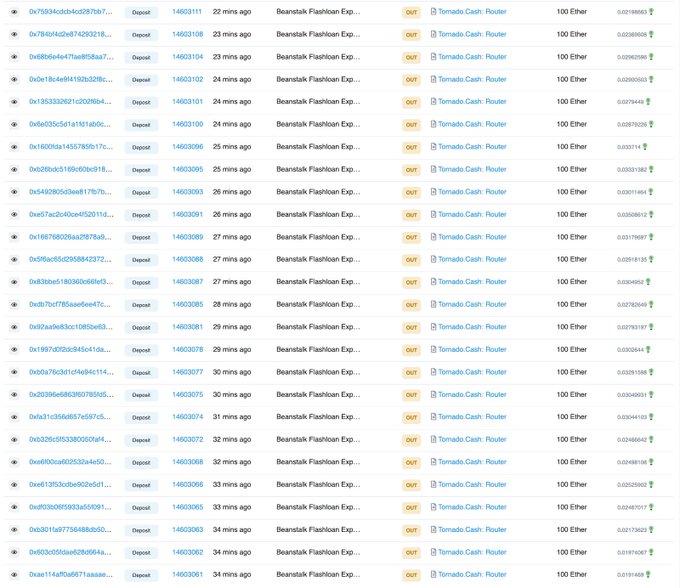This screenshot has height=588, width=680.
Task: Open transaction hash link in block 14603077 row
Action: (71, 372)
